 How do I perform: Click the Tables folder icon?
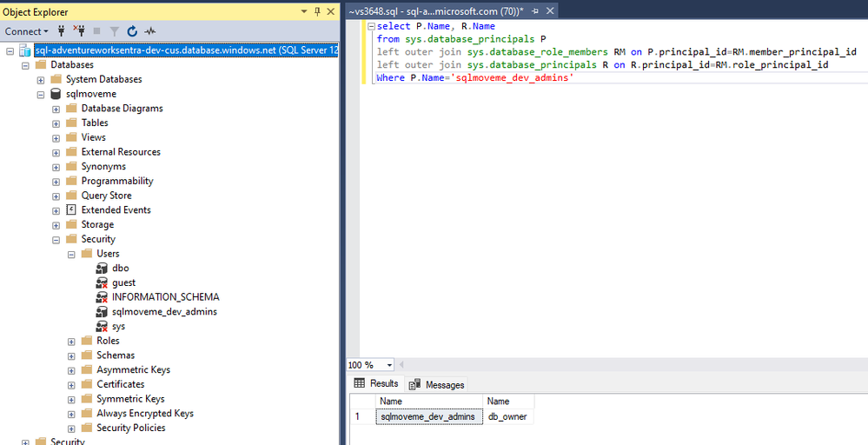click(x=71, y=123)
